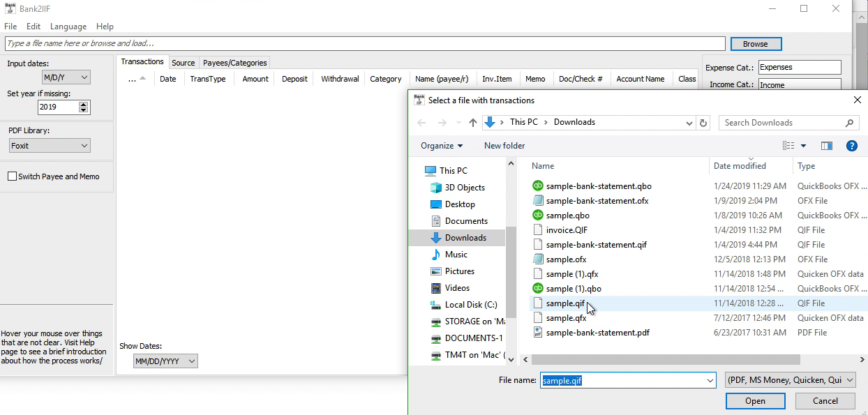868x415 pixels.
Task: Open the Input dates M/D/Y dropdown
Action: 66,77
